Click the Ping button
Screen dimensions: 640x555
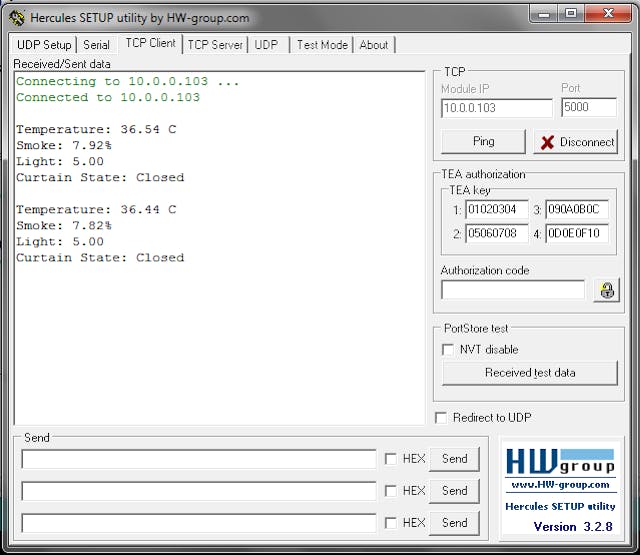483,141
